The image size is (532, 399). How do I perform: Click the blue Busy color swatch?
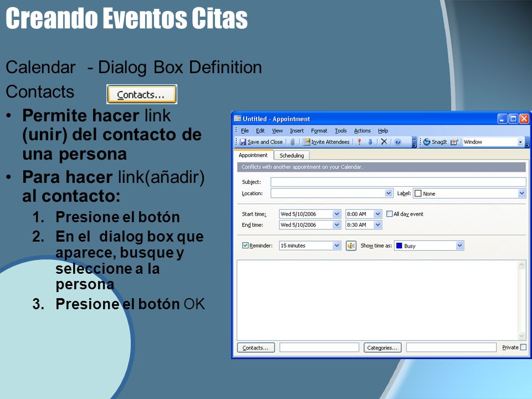[400, 245]
